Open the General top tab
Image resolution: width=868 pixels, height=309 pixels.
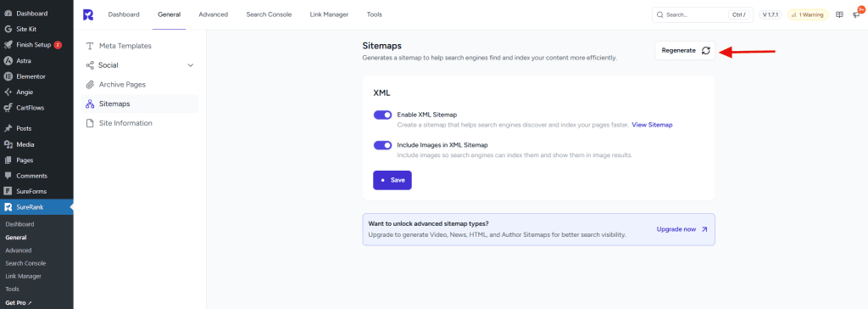pyautogui.click(x=169, y=15)
